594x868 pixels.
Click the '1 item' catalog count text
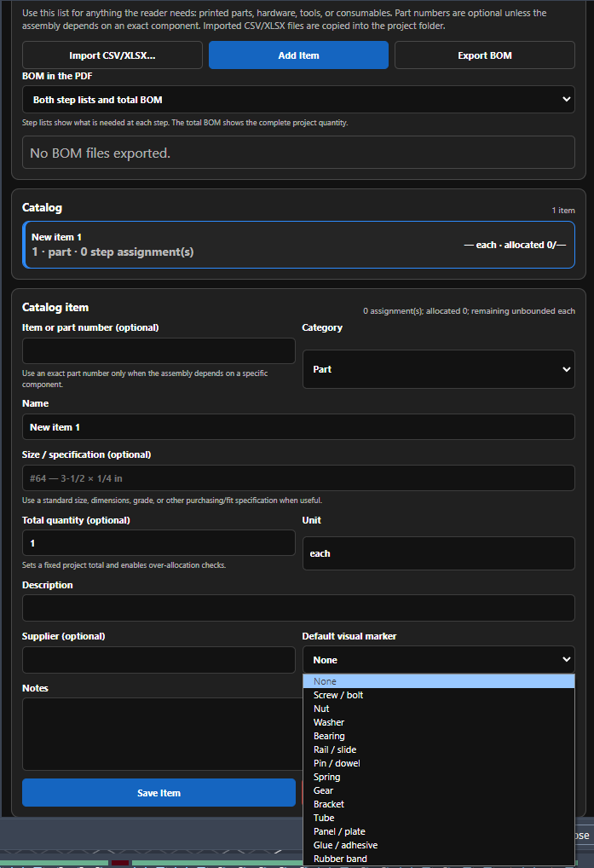(x=563, y=211)
